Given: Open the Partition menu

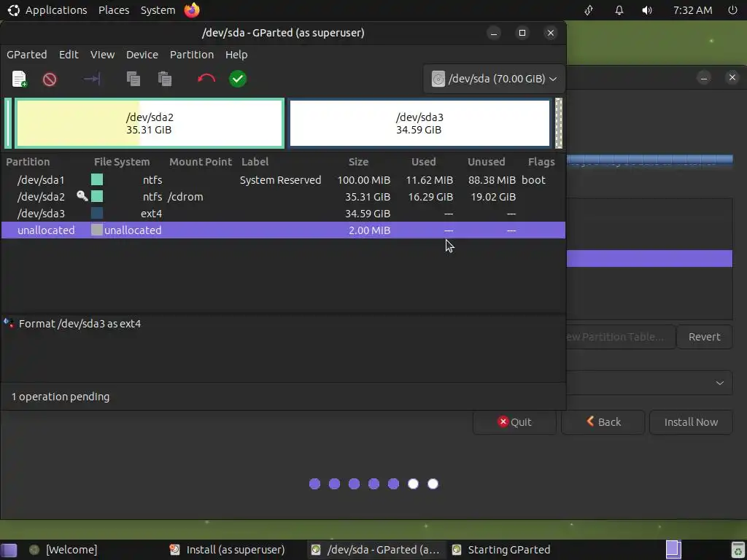Looking at the screenshot, I should point(192,54).
